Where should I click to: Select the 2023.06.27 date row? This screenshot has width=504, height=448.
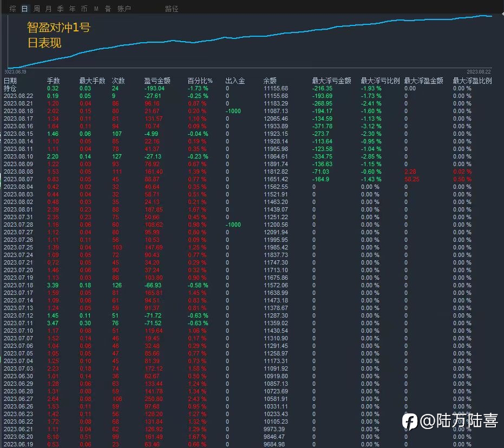(x=18, y=399)
